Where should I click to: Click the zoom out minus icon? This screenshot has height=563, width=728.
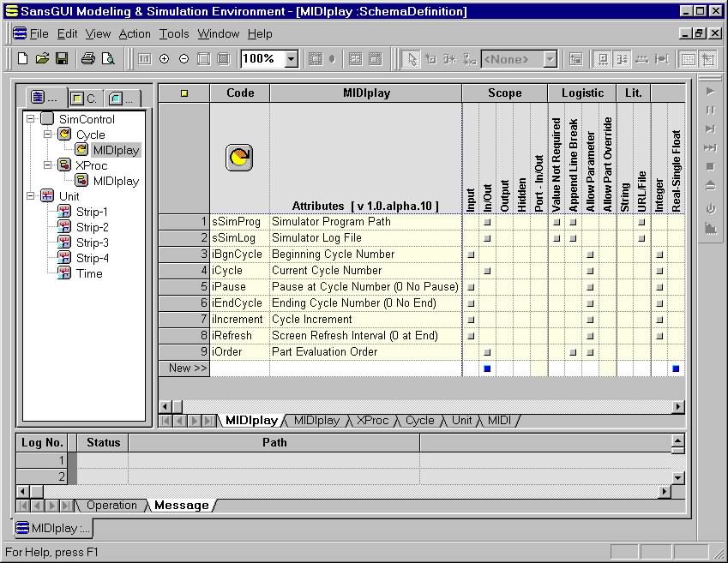[184, 59]
